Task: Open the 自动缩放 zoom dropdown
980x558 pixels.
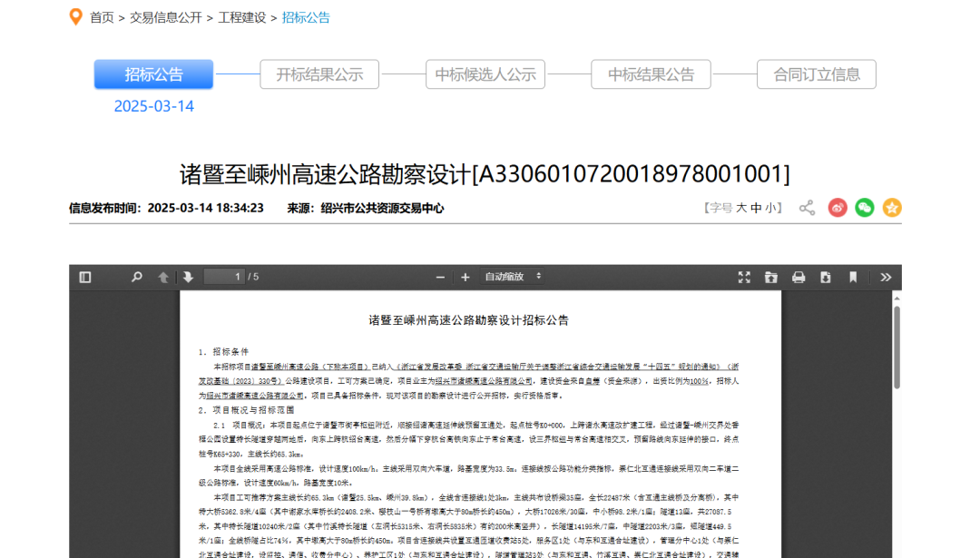Action: click(513, 277)
